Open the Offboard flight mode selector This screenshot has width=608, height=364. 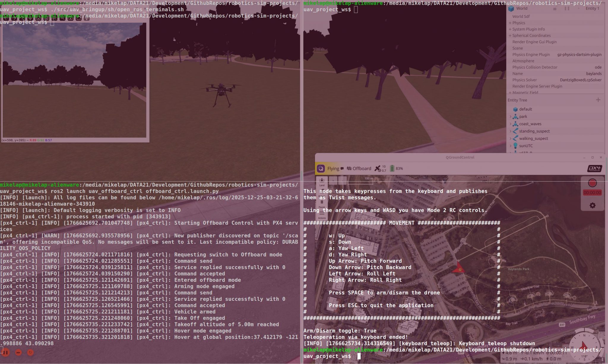(359, 169)
